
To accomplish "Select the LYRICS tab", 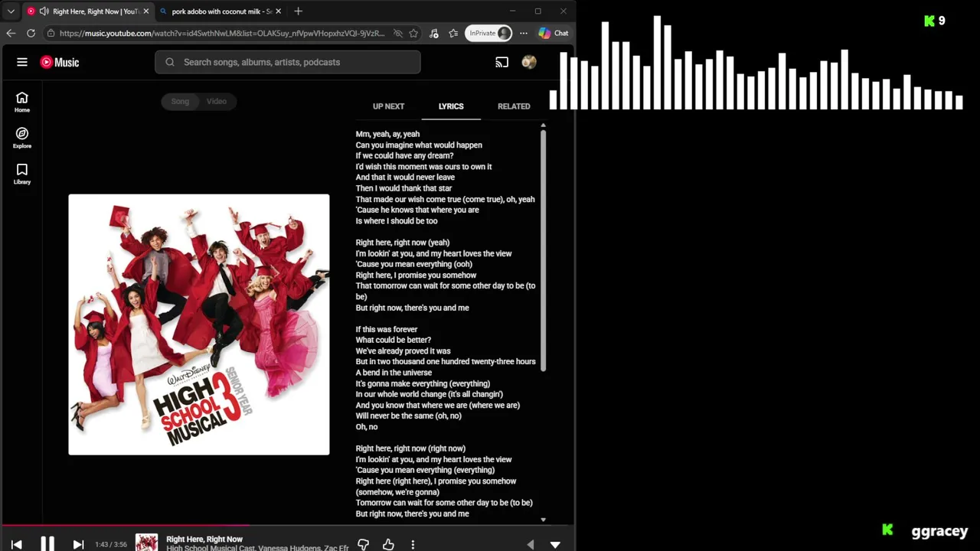I will pos(451,106).
